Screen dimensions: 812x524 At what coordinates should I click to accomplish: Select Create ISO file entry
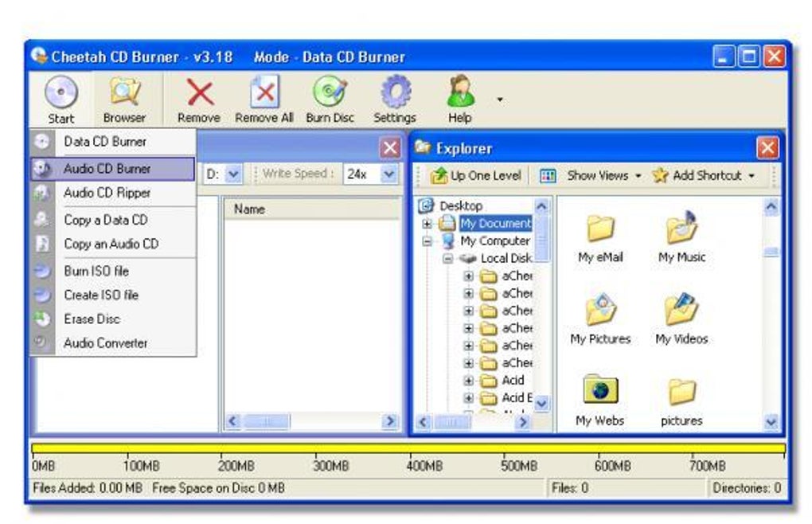tap(113, 295)
